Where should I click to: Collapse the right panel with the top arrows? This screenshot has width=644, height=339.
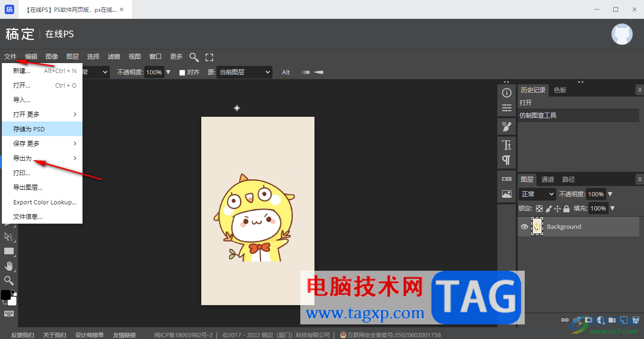click(581, 82)
